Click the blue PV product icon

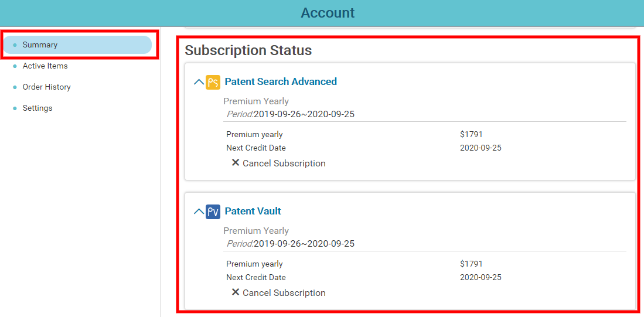tap(213, 212)
